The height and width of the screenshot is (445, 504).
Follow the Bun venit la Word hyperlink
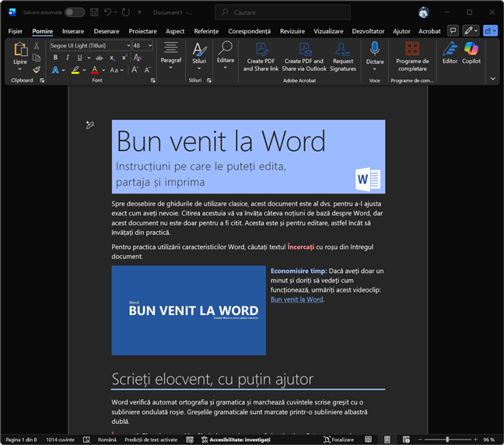[x=296, y=300]
